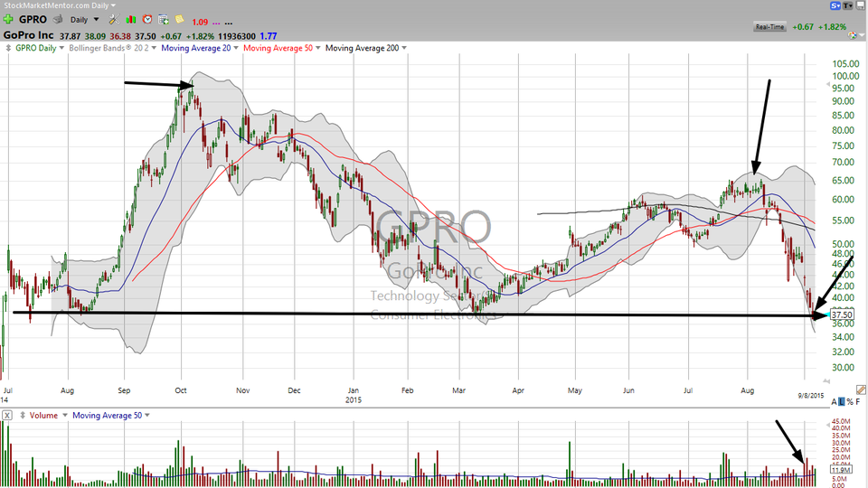Click the Real-Time button

pos(769,26)
